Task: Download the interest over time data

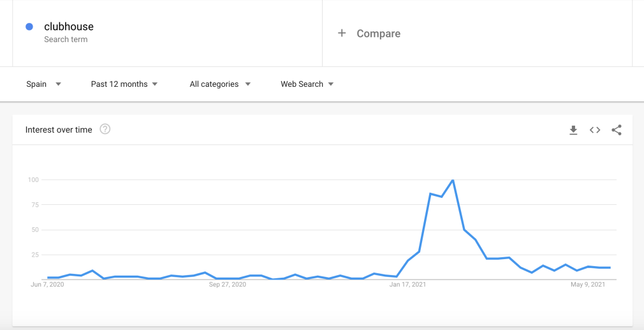Action: [573, 130]
